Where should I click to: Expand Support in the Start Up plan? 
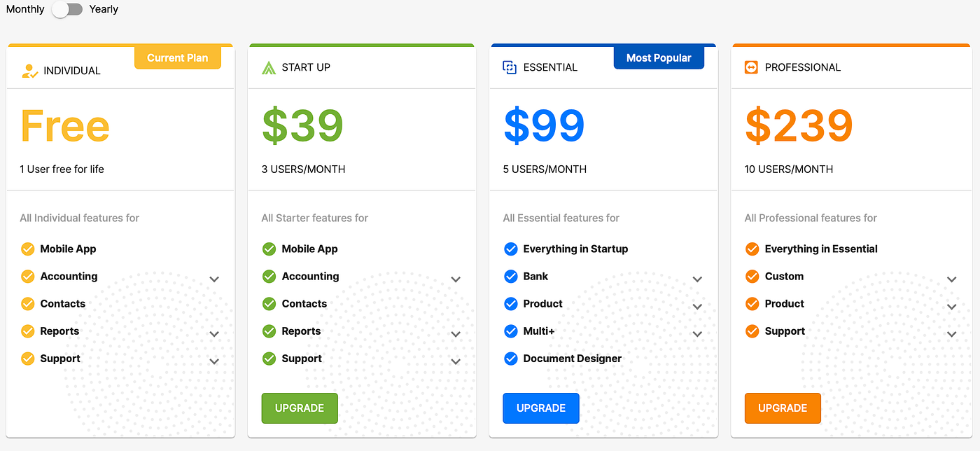click(x=456, y=361)
